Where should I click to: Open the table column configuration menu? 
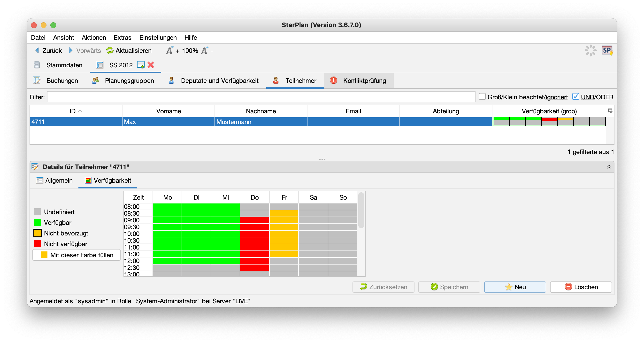click(x=610, y=111)
